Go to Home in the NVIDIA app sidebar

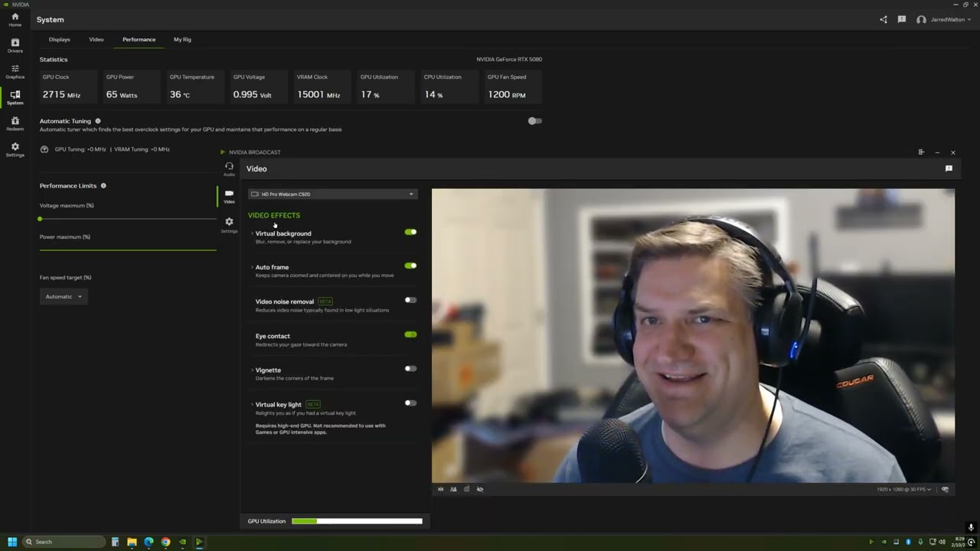click(15, 20)
